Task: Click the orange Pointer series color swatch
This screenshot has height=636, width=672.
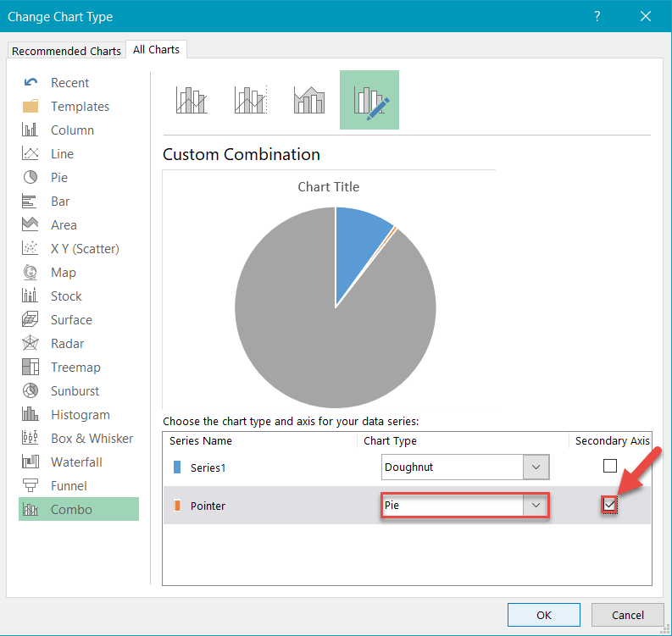Action: (x=177, y=506)
